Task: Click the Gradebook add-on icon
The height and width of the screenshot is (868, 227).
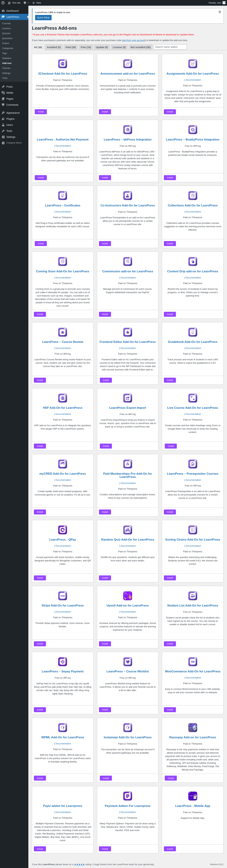Action: tap(193, 332)
